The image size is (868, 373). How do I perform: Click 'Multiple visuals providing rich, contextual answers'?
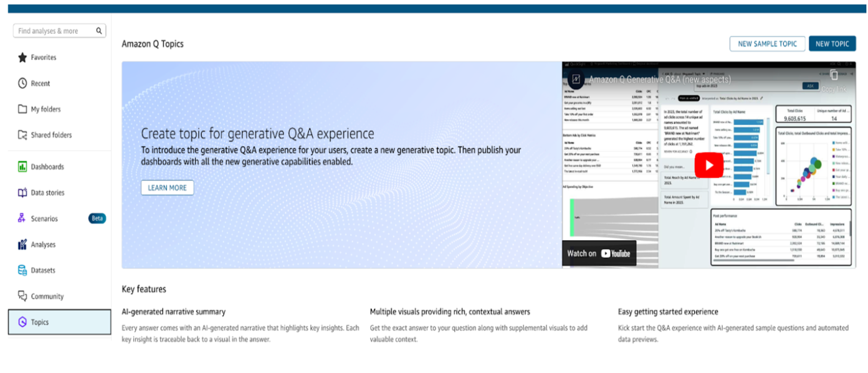[450, 311]
